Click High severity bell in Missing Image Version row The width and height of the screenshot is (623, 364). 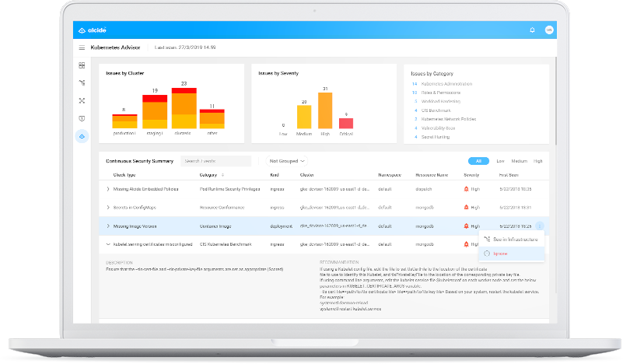pyautogui.click(x=466, y=226)
